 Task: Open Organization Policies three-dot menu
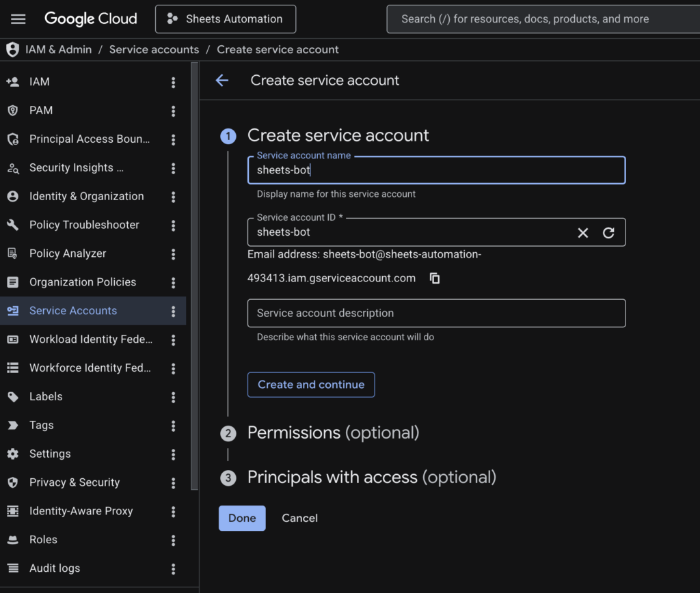(x=173, y=282)
